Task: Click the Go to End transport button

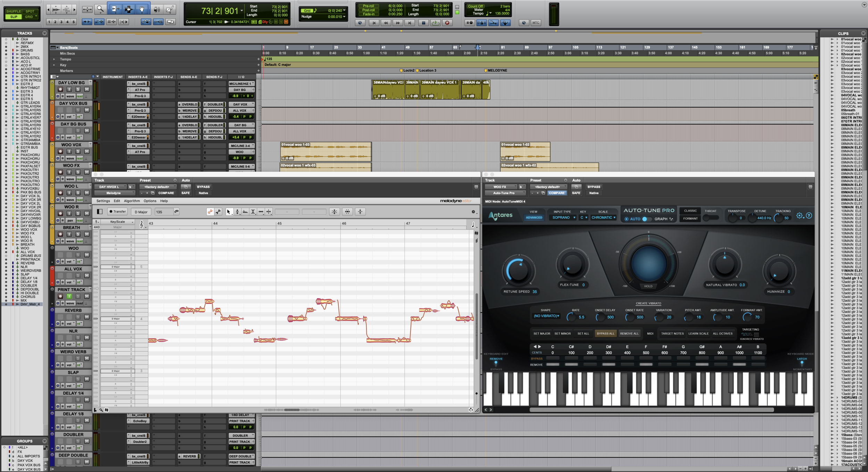Action: pos(410,23)
